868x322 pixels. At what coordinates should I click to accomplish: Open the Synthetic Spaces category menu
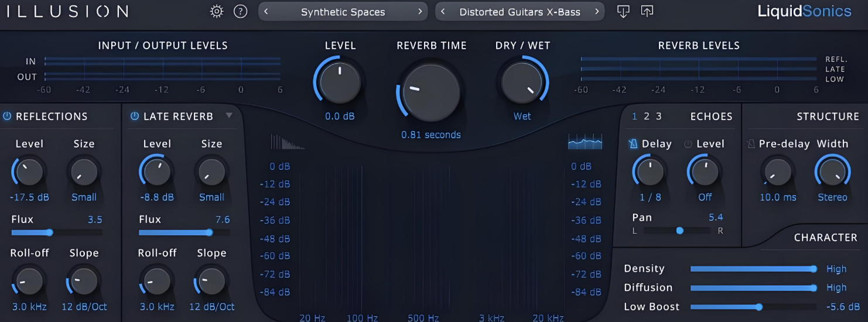click(343, 12)
